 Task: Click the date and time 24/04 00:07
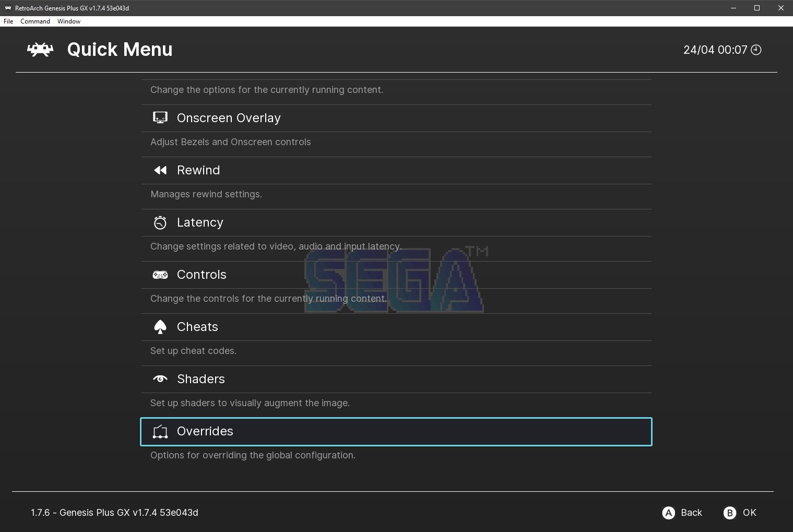pyautogui.click(x=715, y=50)
